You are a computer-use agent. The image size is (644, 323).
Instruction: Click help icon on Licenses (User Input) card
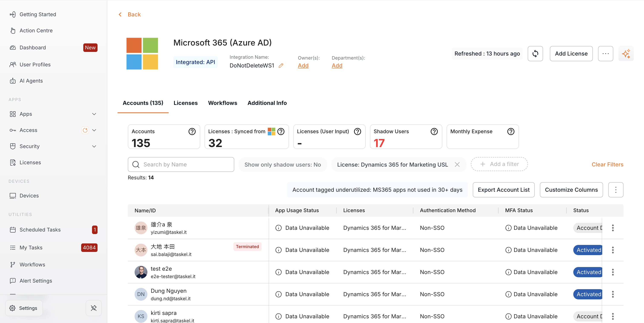(358, 131)
